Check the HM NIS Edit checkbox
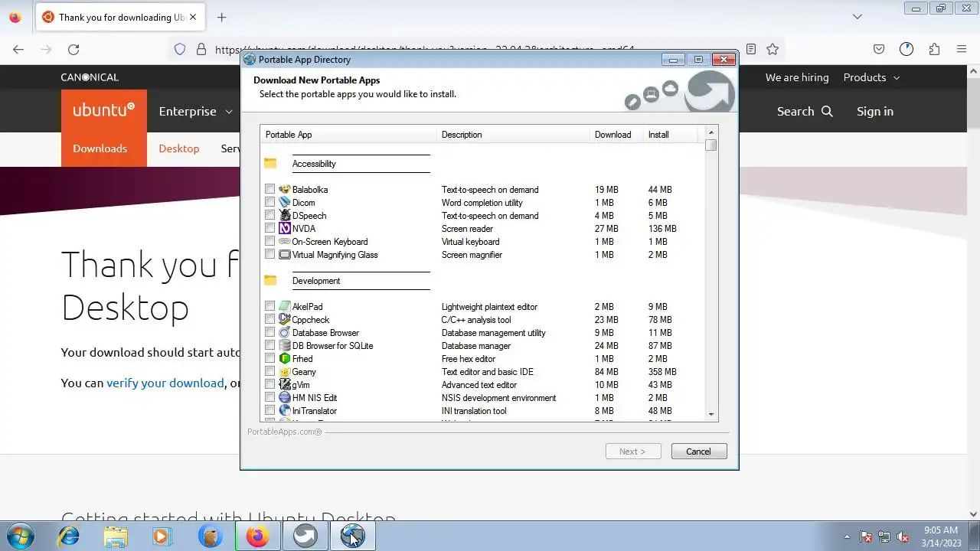The image size is (980, 551). [269, 397]
